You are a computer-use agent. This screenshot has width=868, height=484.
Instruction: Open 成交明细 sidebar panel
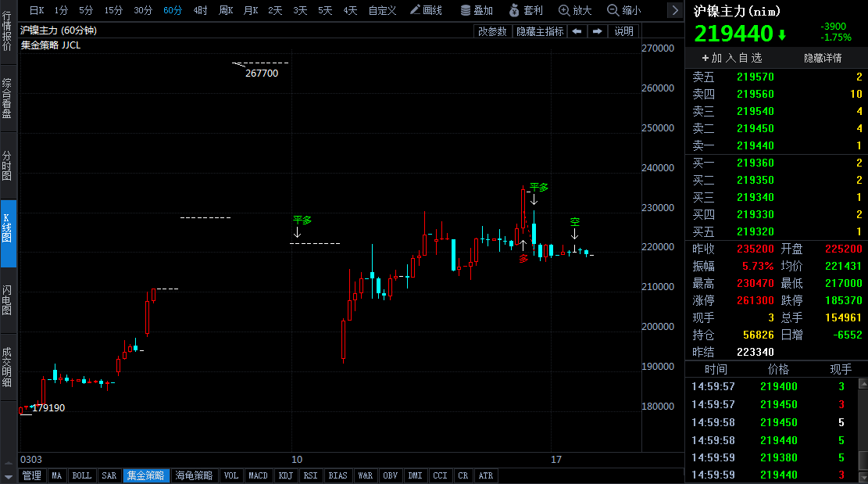coord(8,367)
